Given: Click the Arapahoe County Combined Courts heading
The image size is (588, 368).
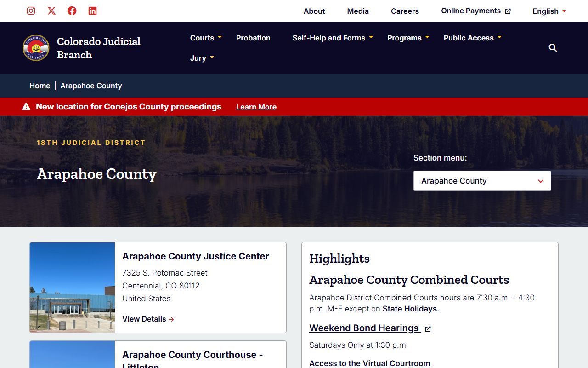Looking at the screenshot, I should click(x=409, y=280).
